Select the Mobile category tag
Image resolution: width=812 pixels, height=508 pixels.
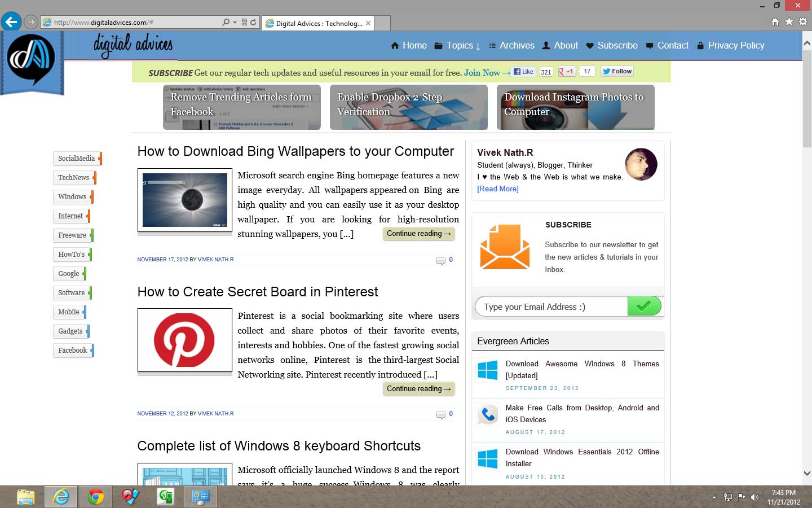coord(69,312)
